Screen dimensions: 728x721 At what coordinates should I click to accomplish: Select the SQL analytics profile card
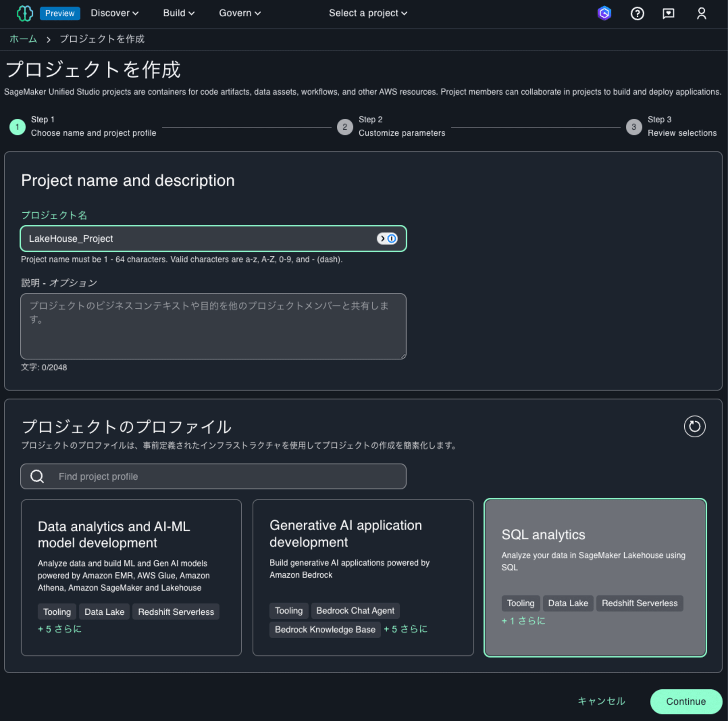(x=595, y=578)
